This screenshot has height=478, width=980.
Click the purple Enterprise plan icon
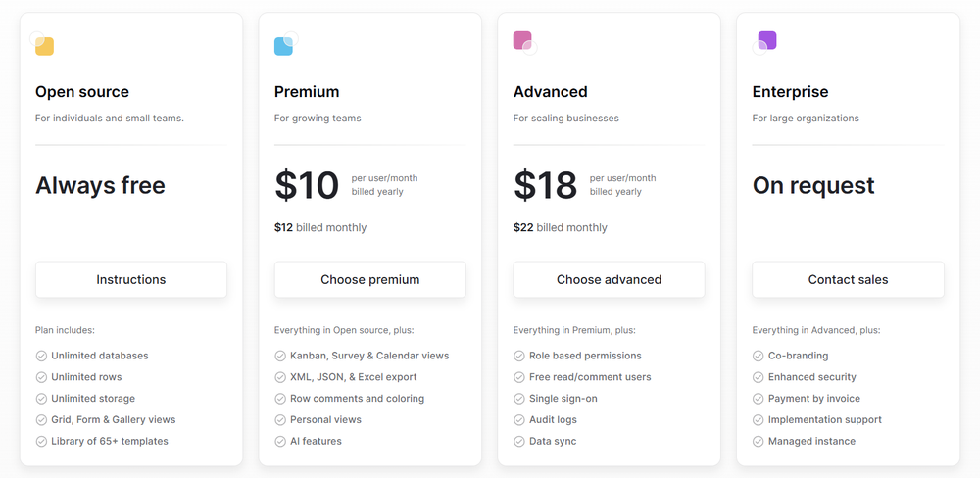click(x=765, y=42)
